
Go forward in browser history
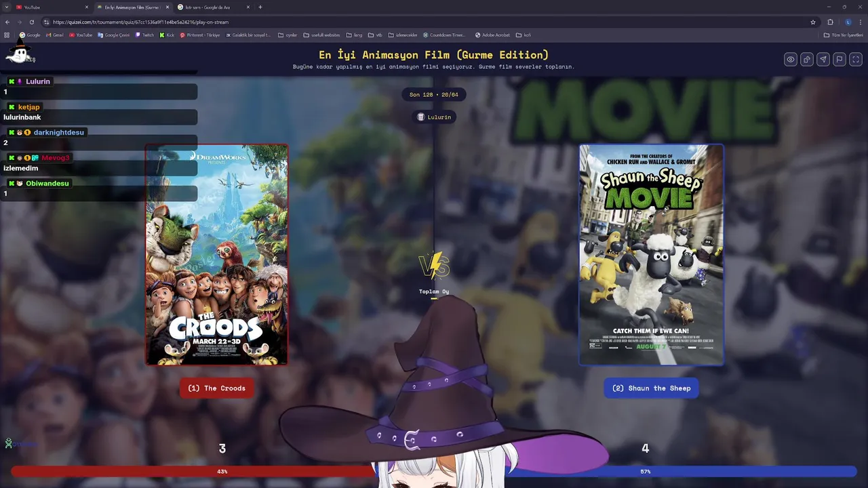(20, 22)
